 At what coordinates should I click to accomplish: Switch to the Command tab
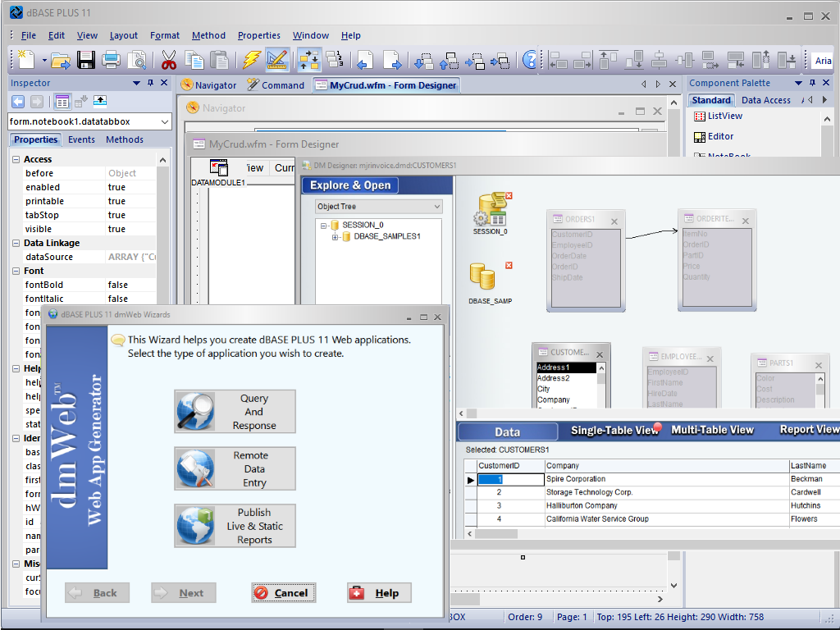click(276, 85)
